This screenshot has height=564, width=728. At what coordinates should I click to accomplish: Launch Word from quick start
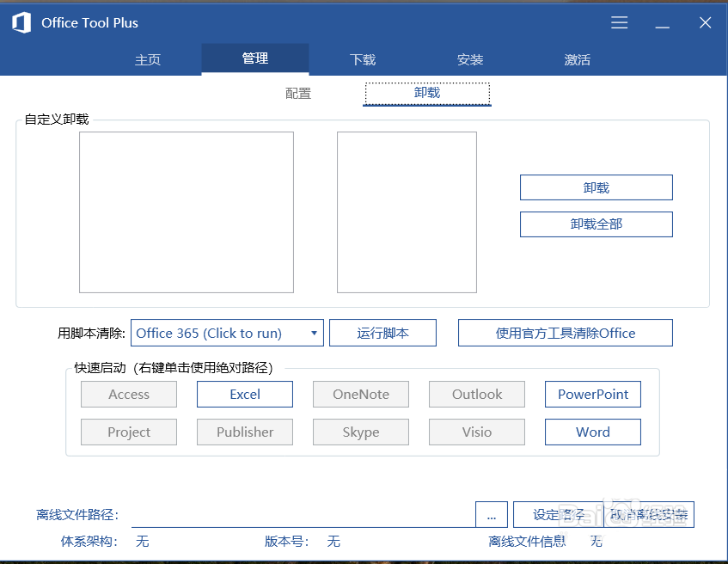(x=593, y=432)
